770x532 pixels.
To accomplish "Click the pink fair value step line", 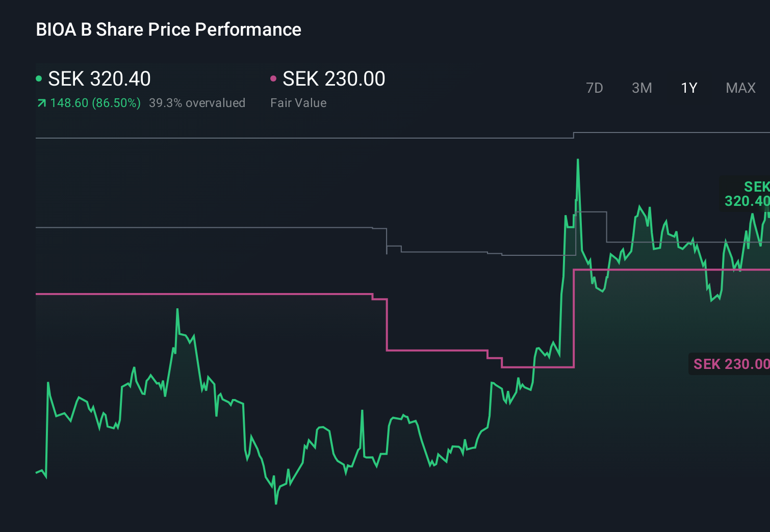I will click(204, 294).
